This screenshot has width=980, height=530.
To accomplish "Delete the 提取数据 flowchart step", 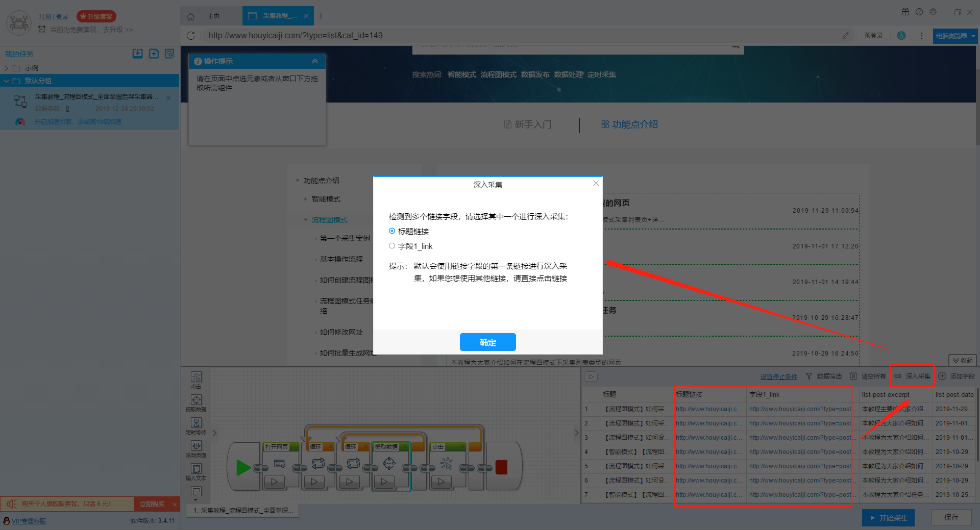I will (x=405, y=447).
